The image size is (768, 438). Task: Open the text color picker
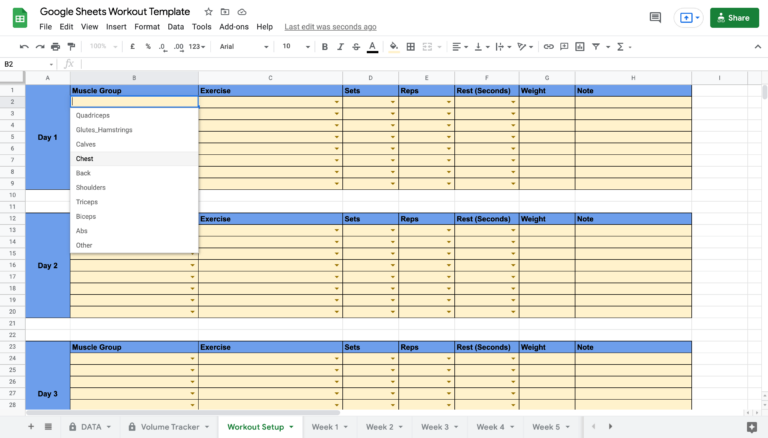pos(372,47)
